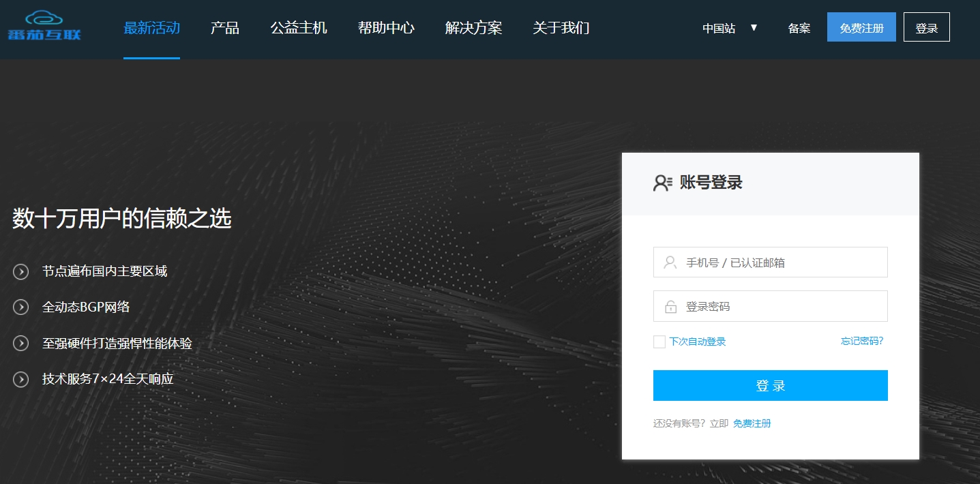Click the account login person icon
The image size is (980, 484).
(662, 183)
